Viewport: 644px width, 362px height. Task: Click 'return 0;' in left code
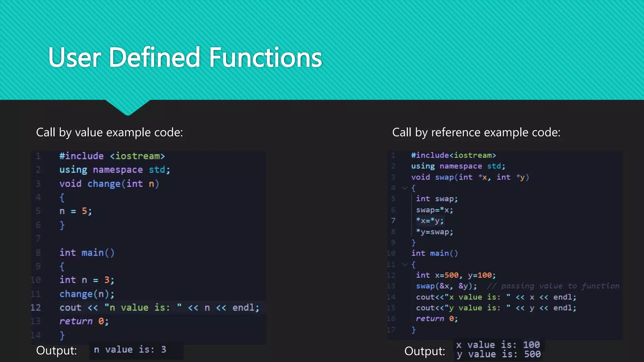pyautogui.click(x=84, y=321)
